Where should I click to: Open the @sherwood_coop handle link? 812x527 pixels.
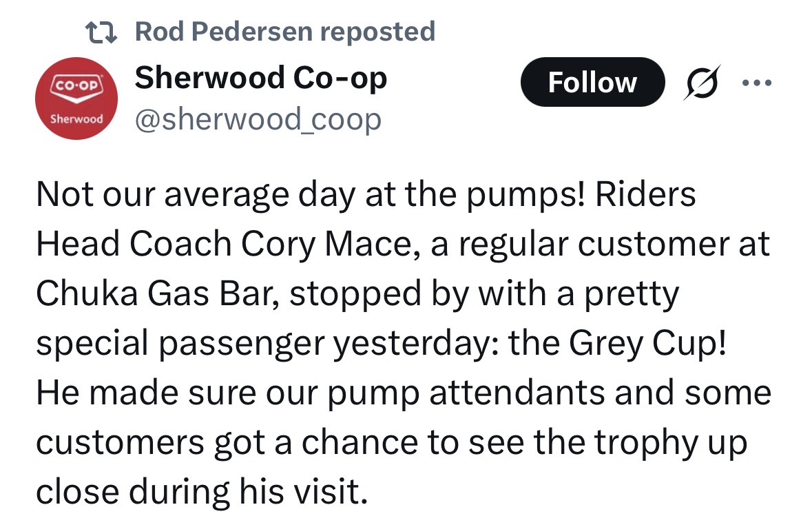click(258, 119)
